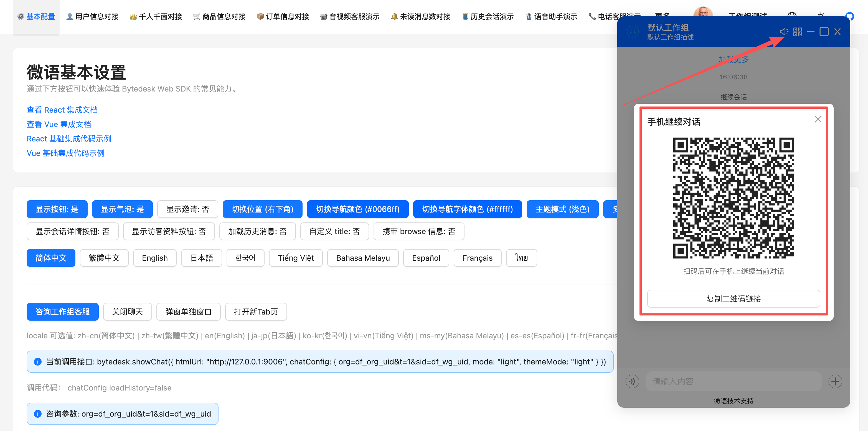
Task: Click the user avatar in top bar
Action: click(x=703, y=12)
